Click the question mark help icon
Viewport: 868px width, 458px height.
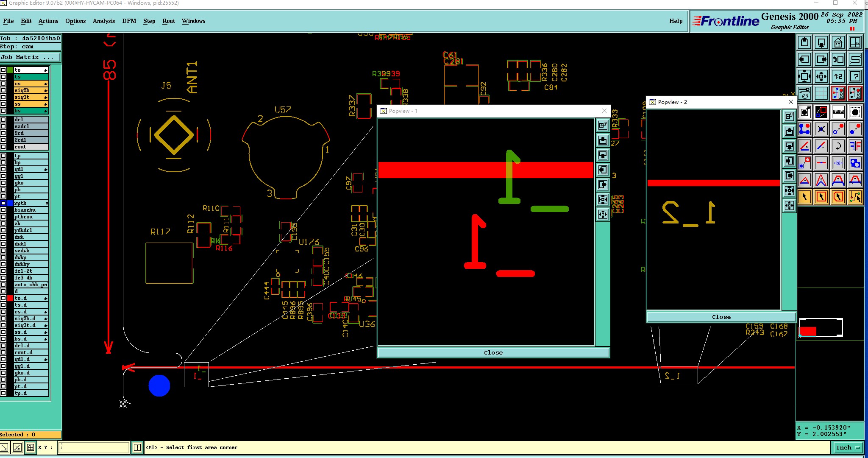[x=855, y=77]
